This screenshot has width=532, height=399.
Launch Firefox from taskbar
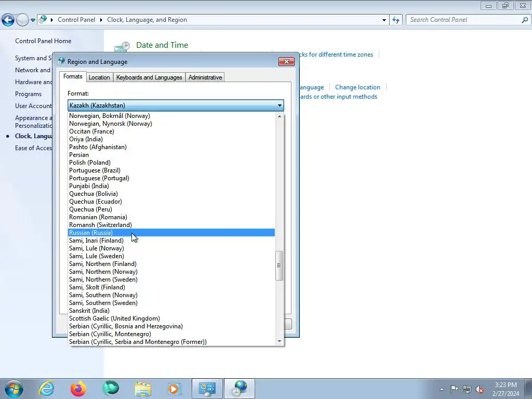coord(78,389)
